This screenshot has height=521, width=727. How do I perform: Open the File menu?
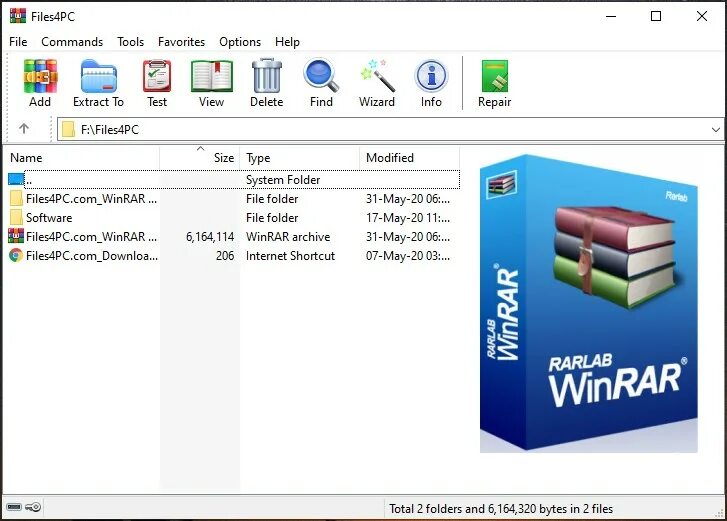pos(18,42)
